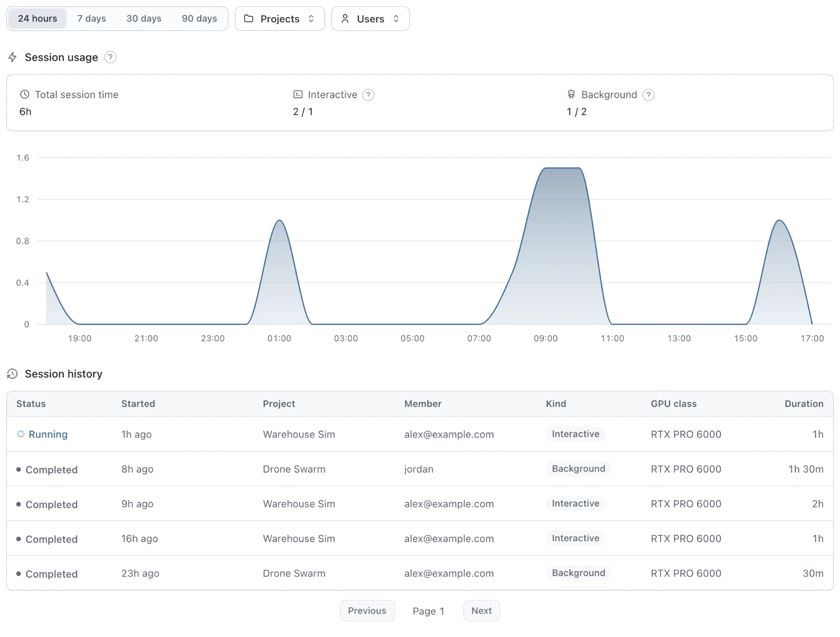840x637 pixels.
Task: Click Interactive badge in the 9h ago row
Action: pos(576,503)
